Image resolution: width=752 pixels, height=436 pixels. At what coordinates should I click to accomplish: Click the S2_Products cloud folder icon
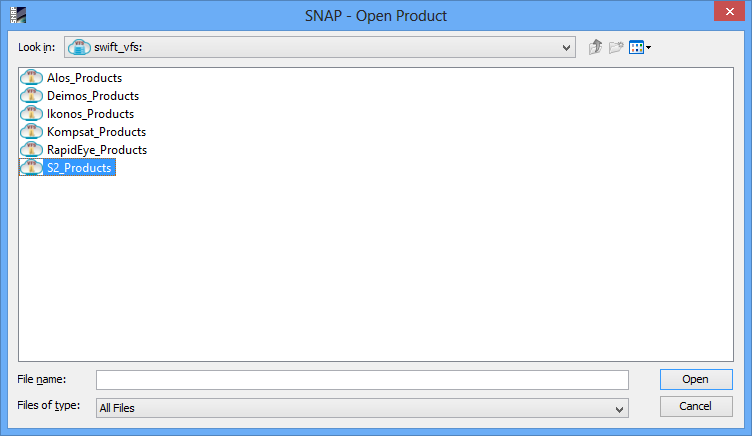(x=31, y=167)
